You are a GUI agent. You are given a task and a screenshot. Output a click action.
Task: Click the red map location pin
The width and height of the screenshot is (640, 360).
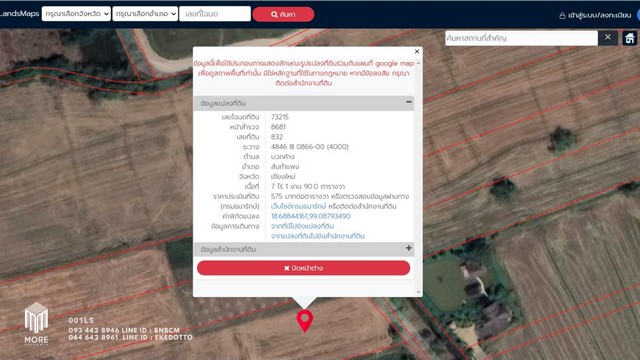point(305,320)
